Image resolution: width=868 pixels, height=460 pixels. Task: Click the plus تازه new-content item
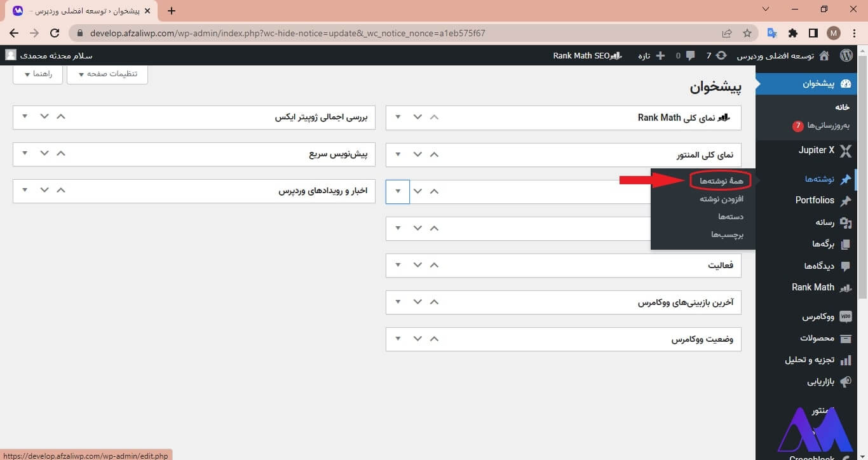[x=651, y=56]
